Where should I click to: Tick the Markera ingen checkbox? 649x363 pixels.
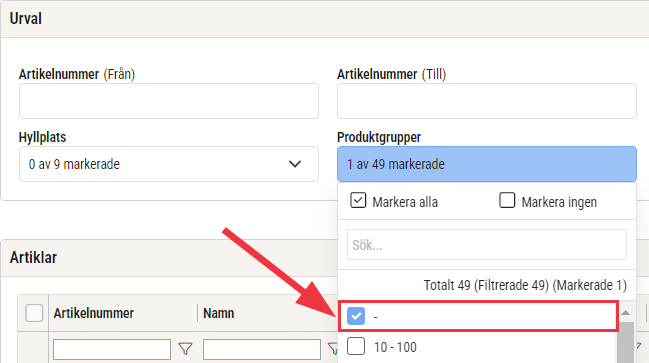(507, 200)
